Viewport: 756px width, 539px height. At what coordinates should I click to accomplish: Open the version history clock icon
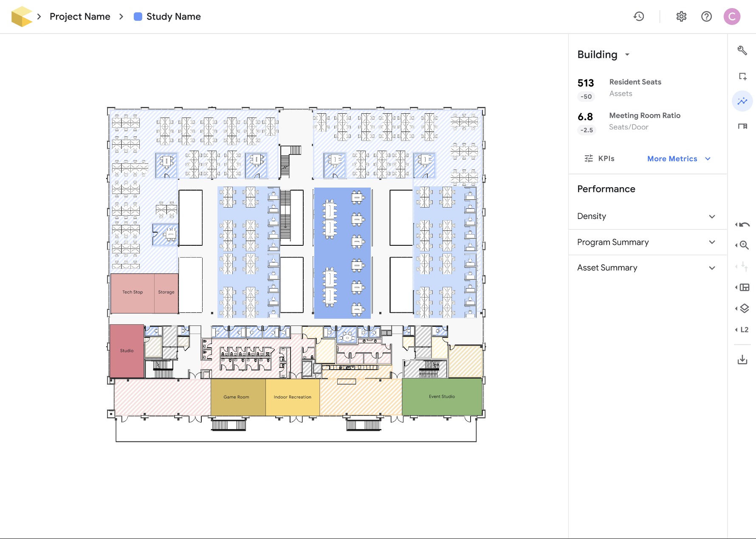[x=639, y=17]
